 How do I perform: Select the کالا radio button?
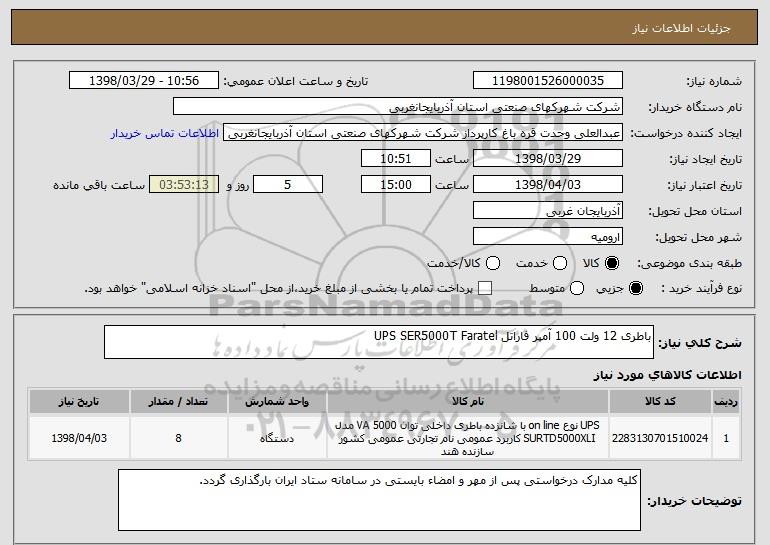pyautogui.click(x=612, y=263)
